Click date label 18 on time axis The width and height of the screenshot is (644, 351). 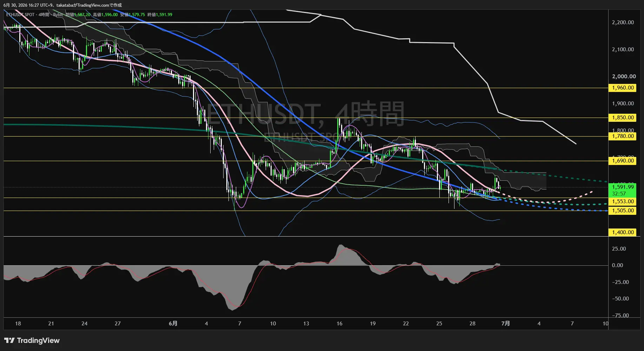(x=18, y=324)
